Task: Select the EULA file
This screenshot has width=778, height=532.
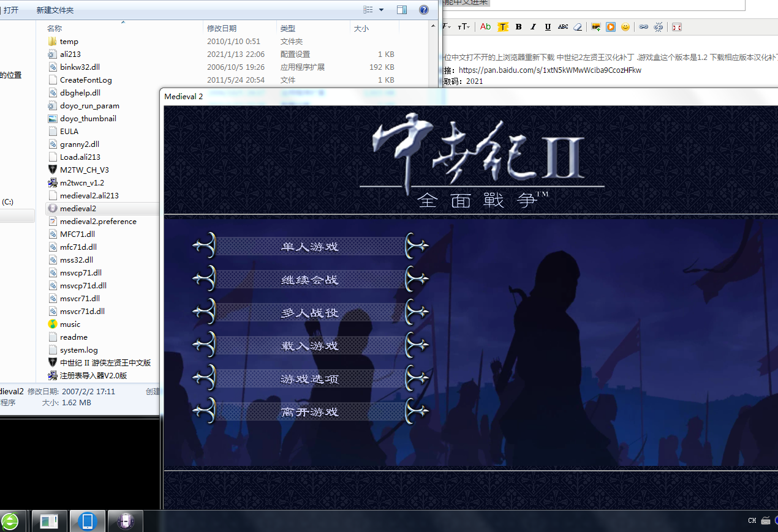Action: click(63, 131)
